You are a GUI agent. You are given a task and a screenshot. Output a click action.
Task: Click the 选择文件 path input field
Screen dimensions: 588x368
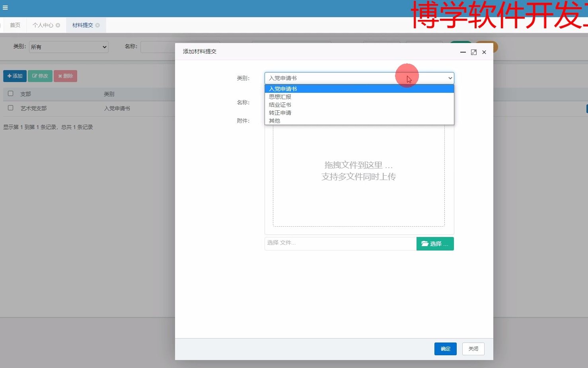click(341, 244)
